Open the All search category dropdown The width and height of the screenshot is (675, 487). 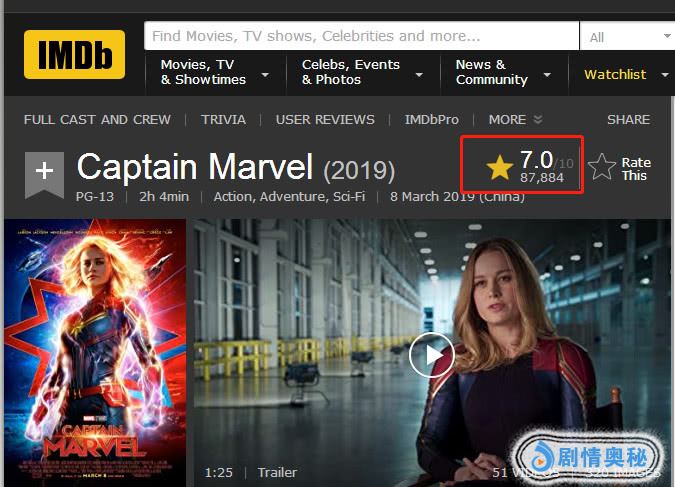point(628,36)
